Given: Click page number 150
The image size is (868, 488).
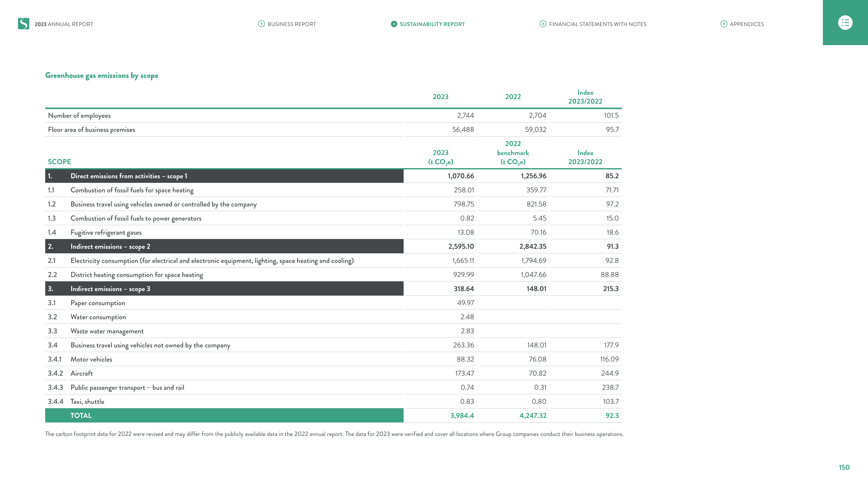Looking at the screenshot, I should (844, 467).
